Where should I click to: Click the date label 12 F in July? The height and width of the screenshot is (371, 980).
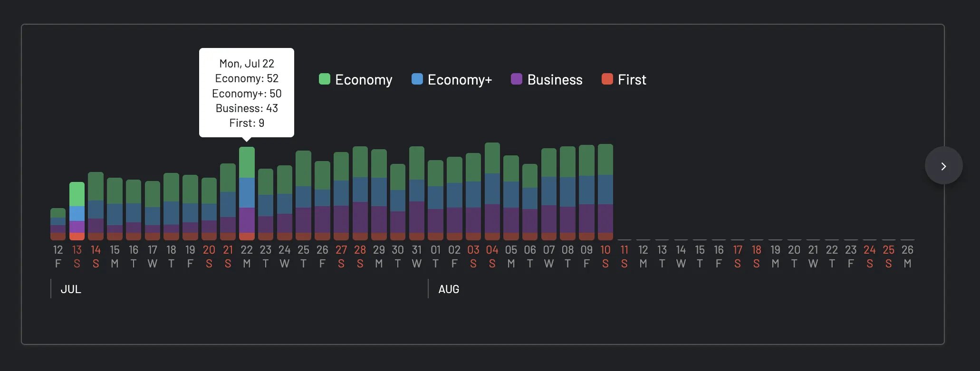(58, 257)
